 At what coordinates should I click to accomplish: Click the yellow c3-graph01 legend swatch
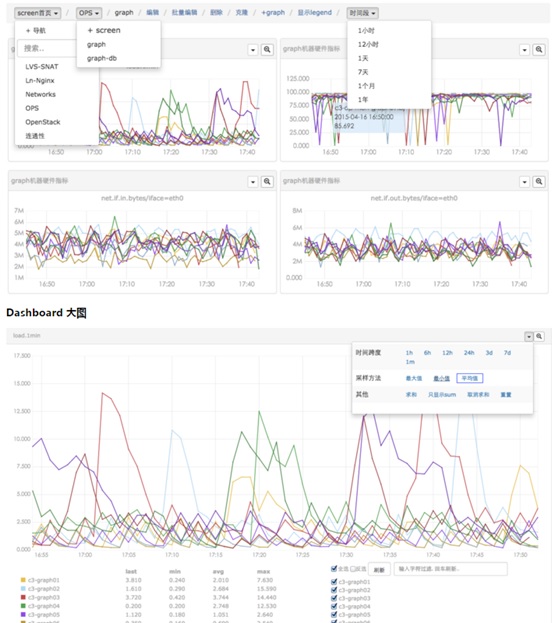click(x=23, y=580)
